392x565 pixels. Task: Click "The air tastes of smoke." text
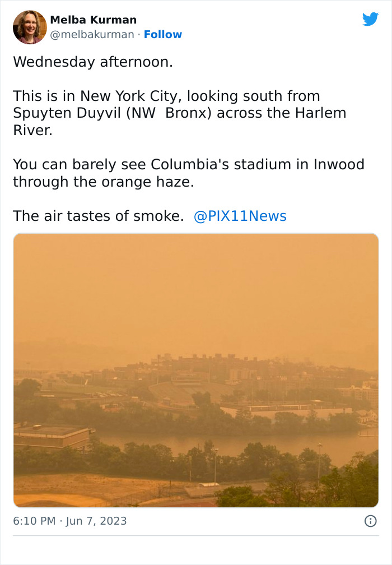(98, 216)
